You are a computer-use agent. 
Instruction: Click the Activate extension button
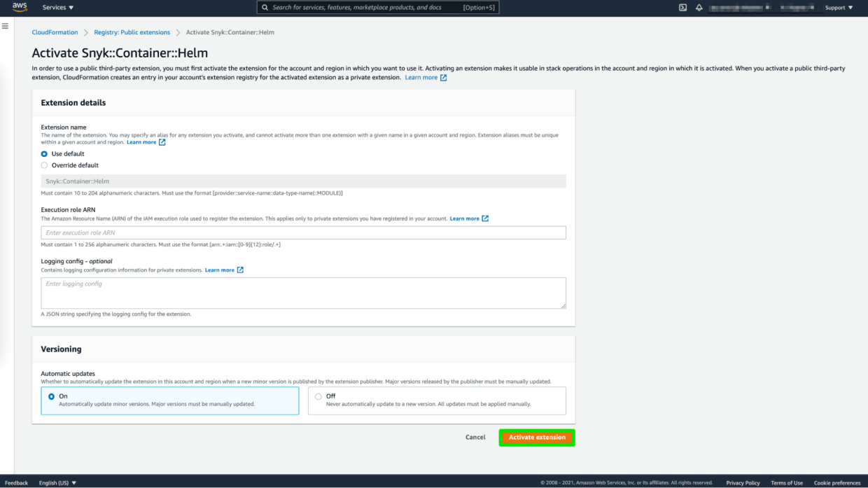click(x=537, y=438)
